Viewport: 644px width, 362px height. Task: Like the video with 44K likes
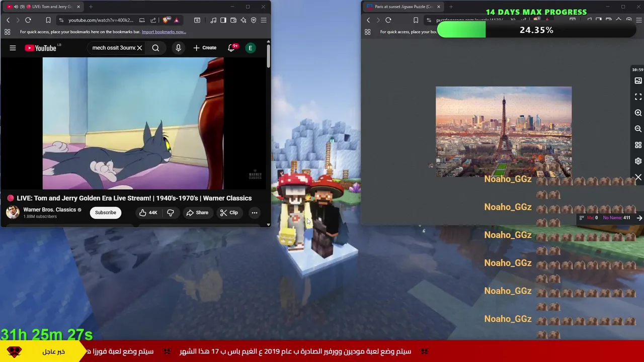point(148,213)
